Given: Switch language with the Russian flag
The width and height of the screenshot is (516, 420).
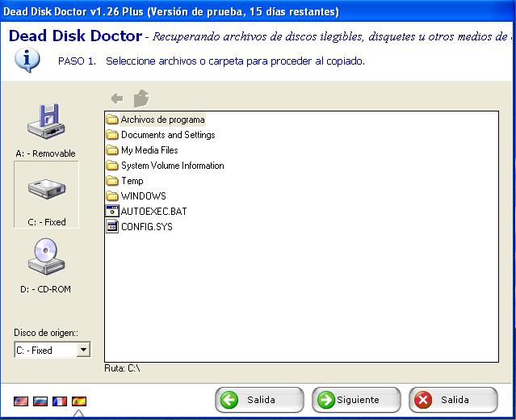Looking at the screenshot, I should (x=40, y=401).
